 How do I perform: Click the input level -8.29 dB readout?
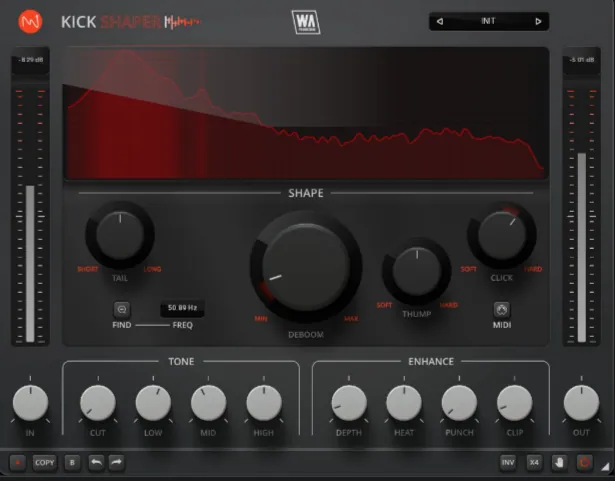click(31, 60)
